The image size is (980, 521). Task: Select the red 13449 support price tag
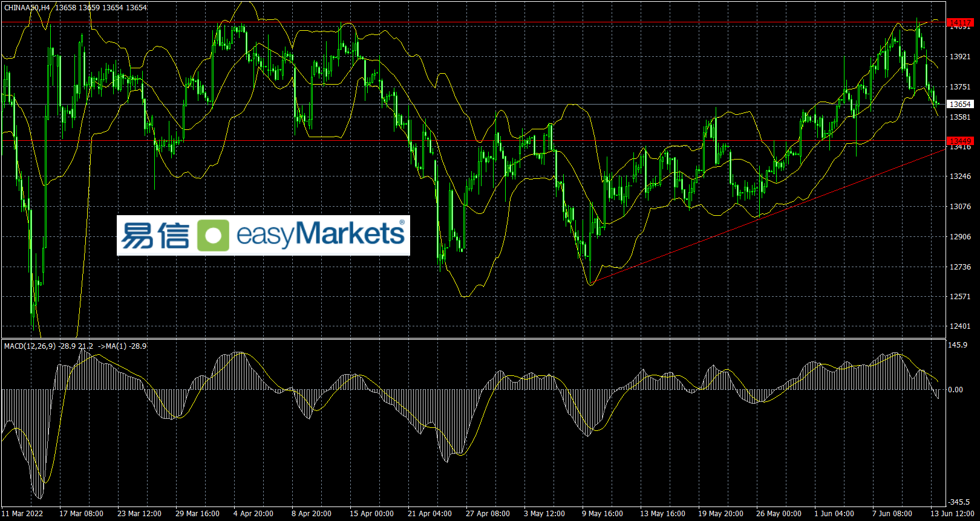tap(960, 141)
